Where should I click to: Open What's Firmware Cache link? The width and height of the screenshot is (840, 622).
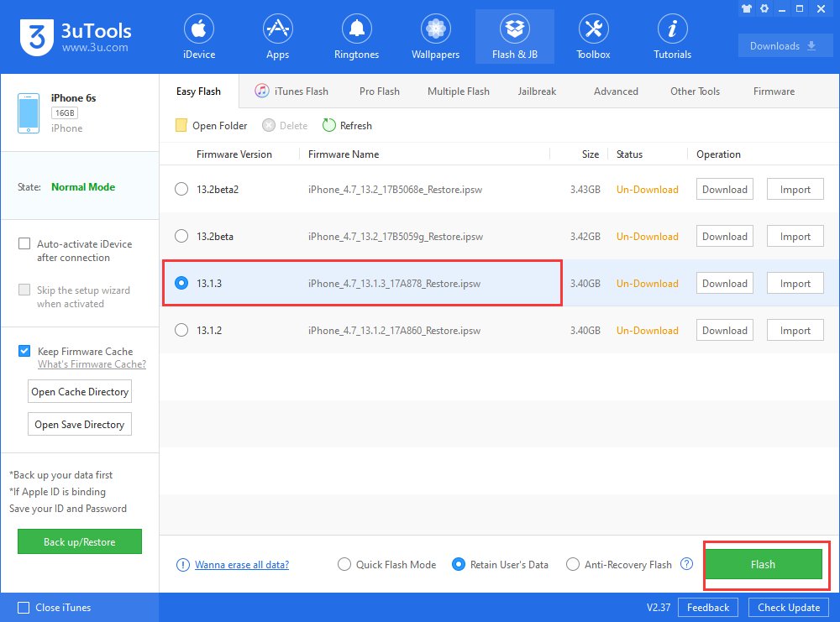click(92, 364)
